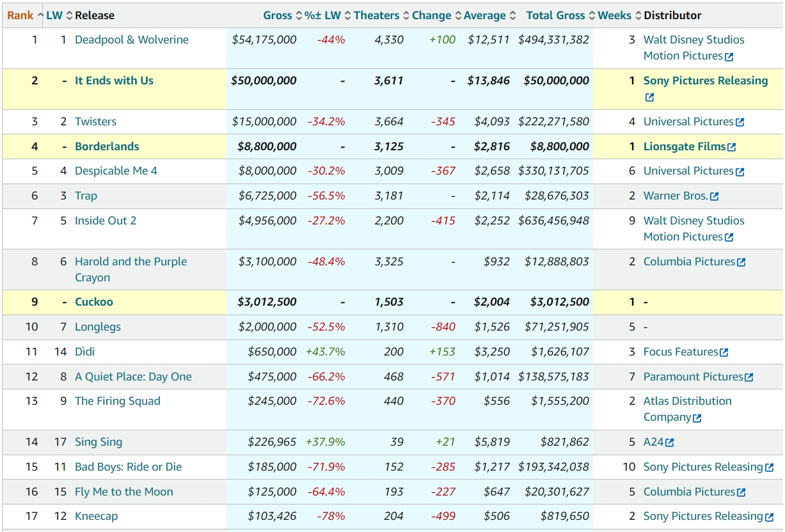Open A Quiet Place: Day One link
The image size is (785, 532).
click(x=133, y=377)
